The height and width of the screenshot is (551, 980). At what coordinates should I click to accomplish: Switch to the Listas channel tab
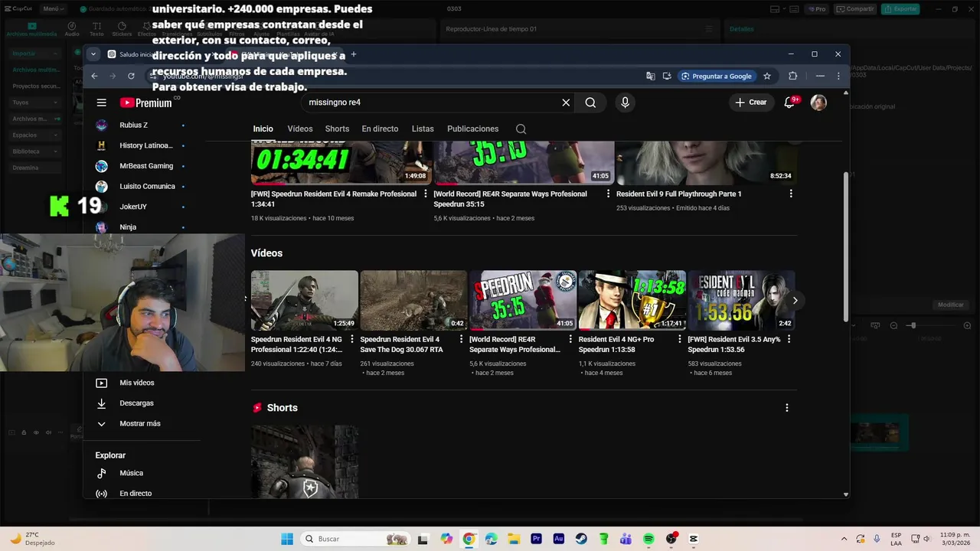pos(423,129)
